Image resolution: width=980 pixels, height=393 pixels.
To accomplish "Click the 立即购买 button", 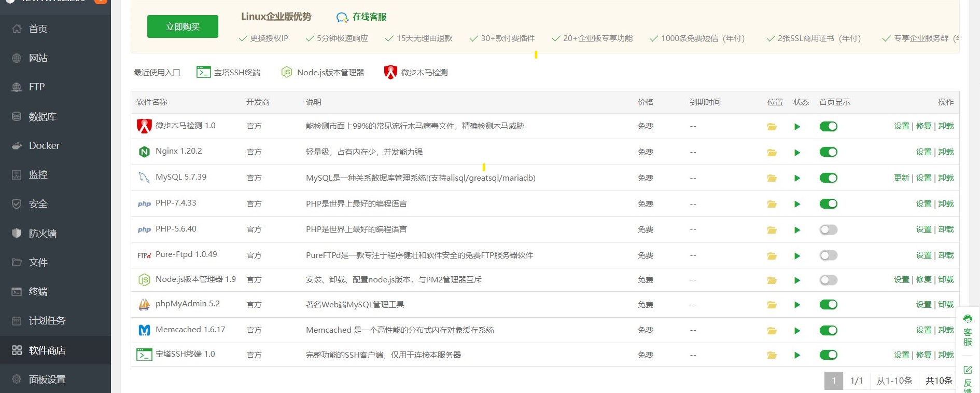I will (183, 26).
